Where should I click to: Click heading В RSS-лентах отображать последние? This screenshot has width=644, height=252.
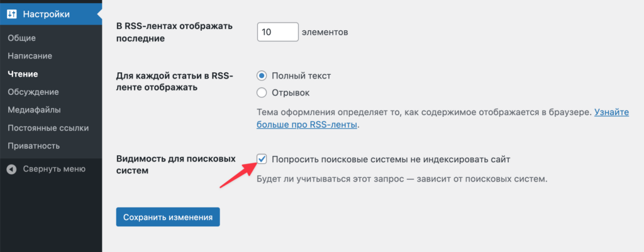[x=175, y=33]
